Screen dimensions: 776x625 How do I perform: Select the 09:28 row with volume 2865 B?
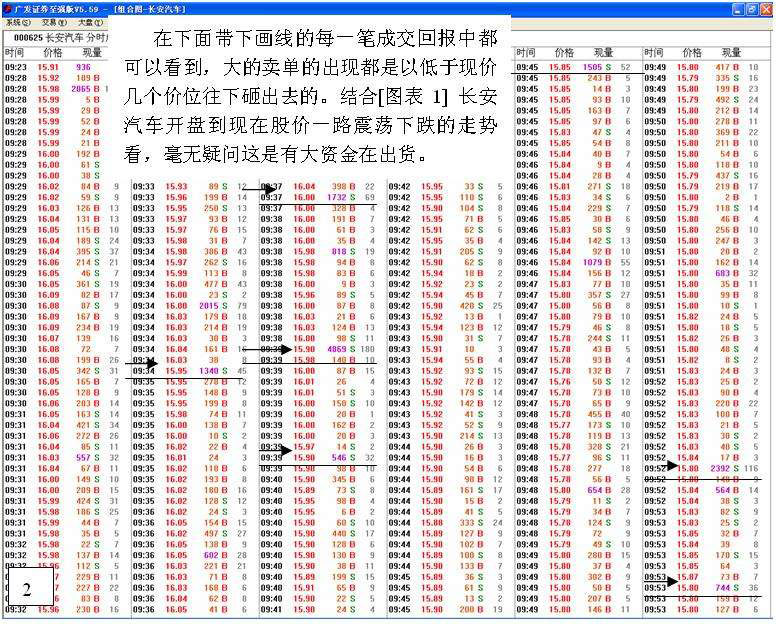click(x=56, y=89)
